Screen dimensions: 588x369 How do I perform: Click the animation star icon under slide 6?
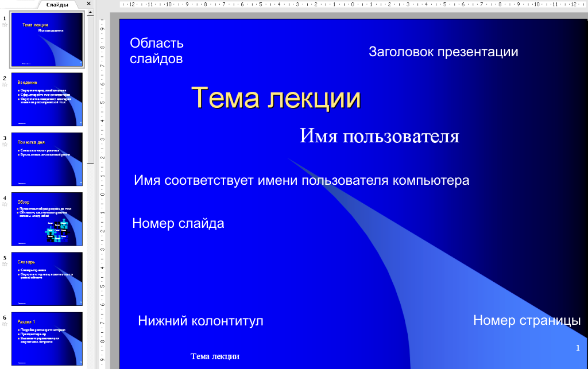point(5,324)
